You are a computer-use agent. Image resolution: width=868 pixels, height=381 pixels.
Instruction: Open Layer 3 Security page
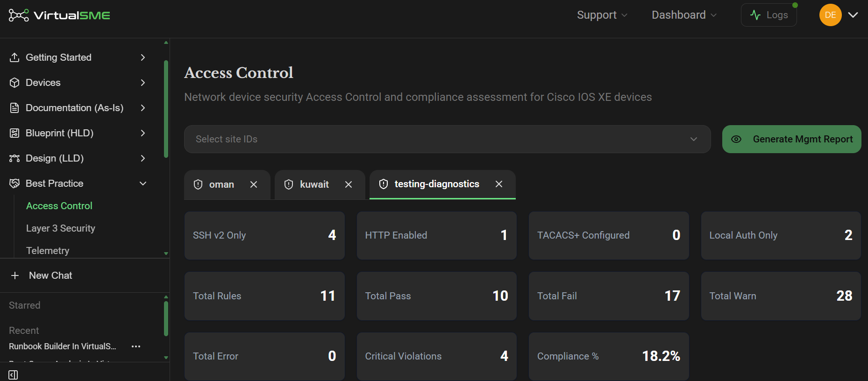pos(61,228)
